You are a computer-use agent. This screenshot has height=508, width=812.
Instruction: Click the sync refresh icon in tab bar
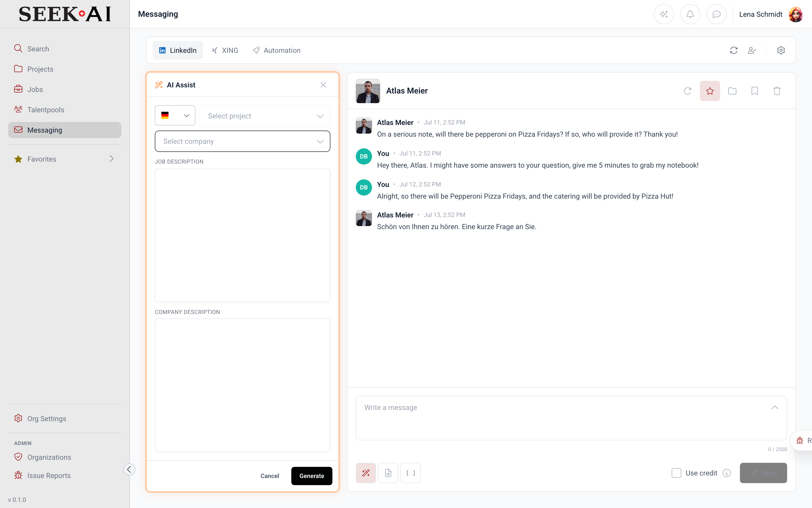coord(734,50)
